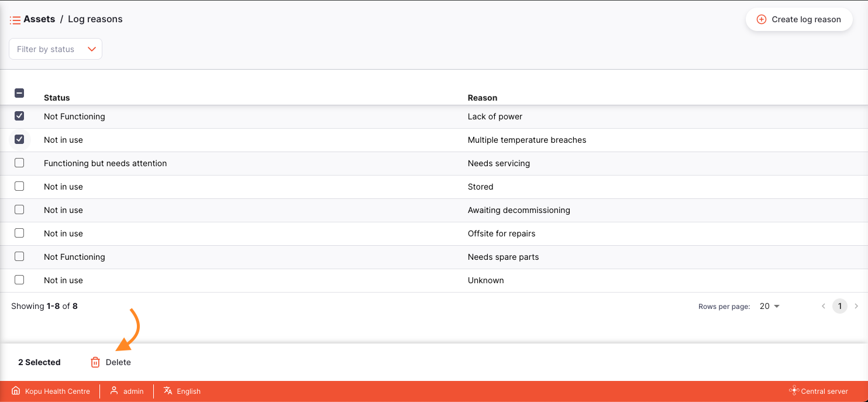Check the Awaiting decommissioning row checkbox
The image size is (868, 402).
pos(19,209)
